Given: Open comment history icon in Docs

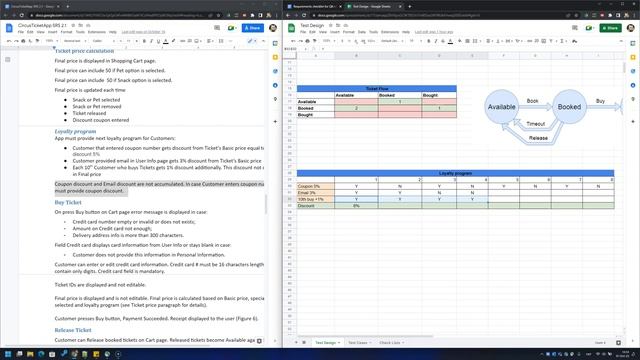Looking at the screenshot, I should pos(217,28).
